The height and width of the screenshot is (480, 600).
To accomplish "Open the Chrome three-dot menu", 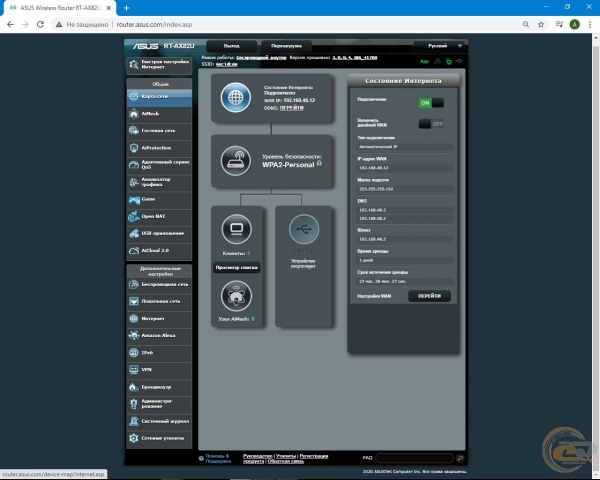I will (x=590, y=24).
